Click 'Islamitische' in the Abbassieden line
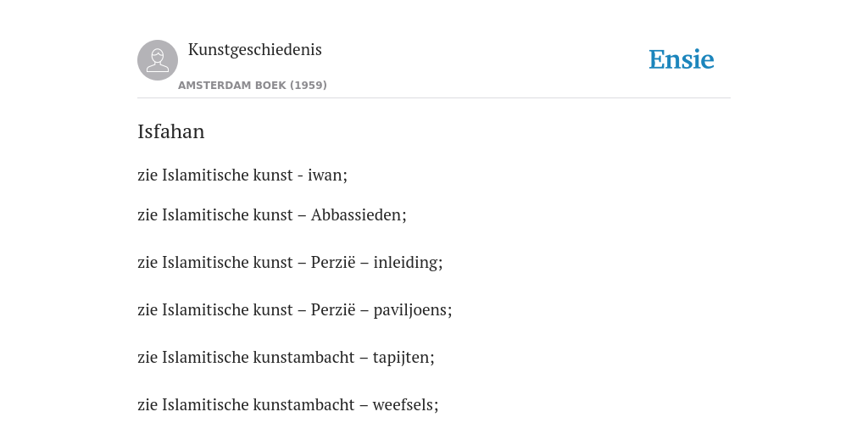 (x=205, y=214)
